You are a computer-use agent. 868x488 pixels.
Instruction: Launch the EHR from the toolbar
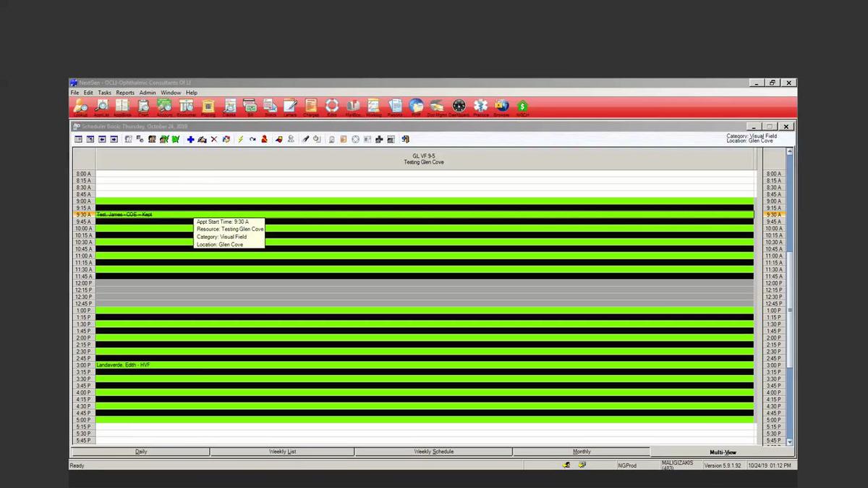415,106
